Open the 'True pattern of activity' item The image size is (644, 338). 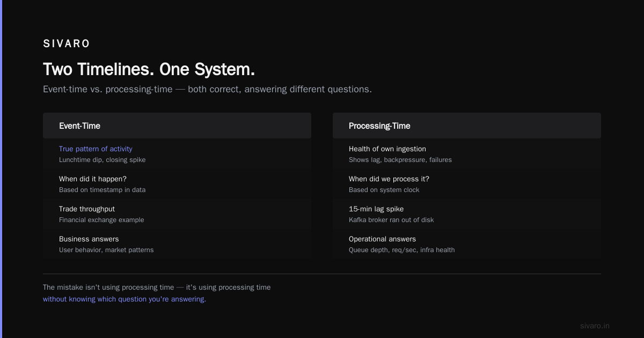(96, 149)
